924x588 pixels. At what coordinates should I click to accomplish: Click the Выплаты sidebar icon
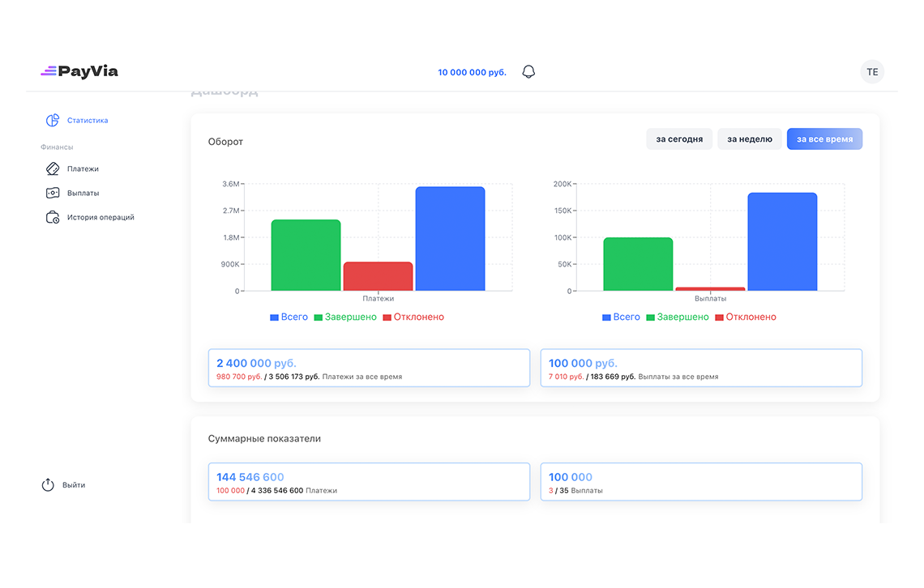[x=53, y=194]
